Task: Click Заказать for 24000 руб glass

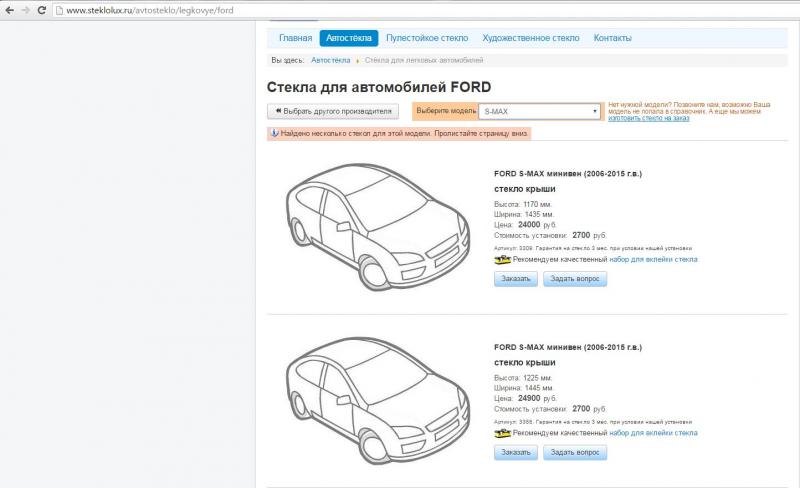Action: [x=516, y=279]
